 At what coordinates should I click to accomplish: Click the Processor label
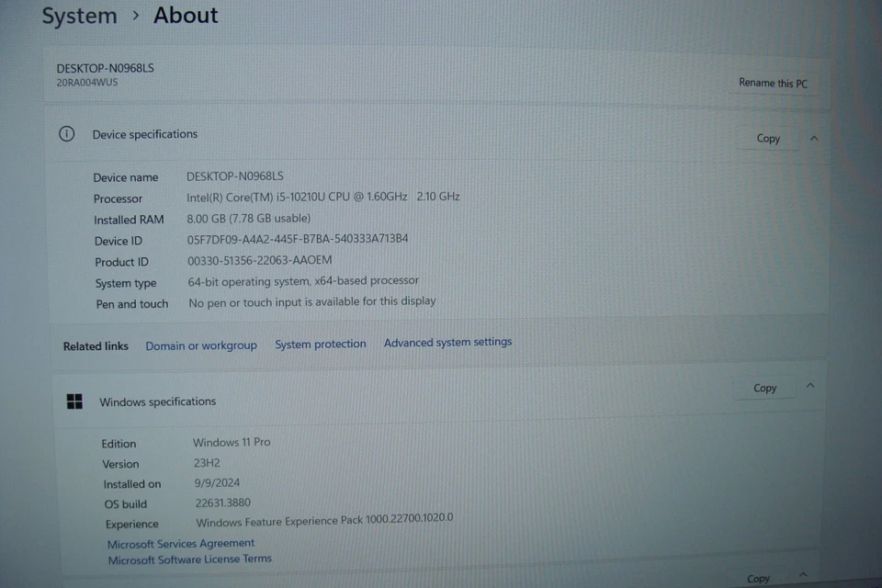click(x=119, y=198)
